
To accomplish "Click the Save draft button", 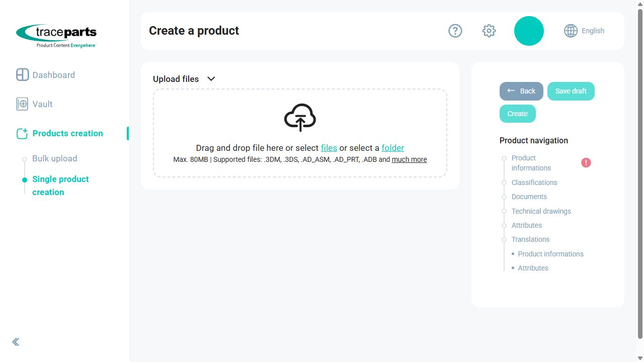I will pyautogui.click(x=571, y=91).
